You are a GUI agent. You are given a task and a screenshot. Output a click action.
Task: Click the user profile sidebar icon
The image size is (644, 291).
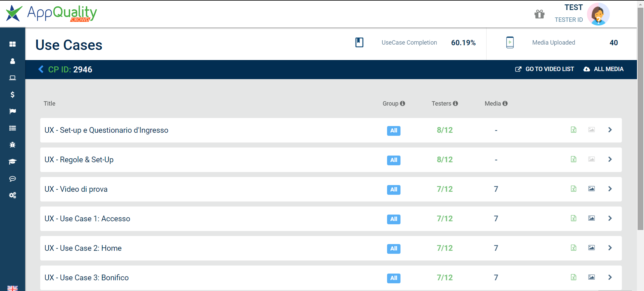click(x=12, y=61)
